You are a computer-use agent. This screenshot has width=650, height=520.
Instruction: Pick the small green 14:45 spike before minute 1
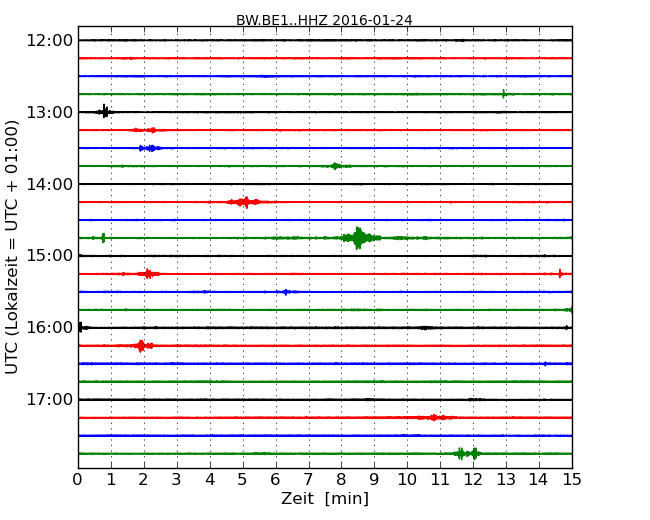coord(103,238)
